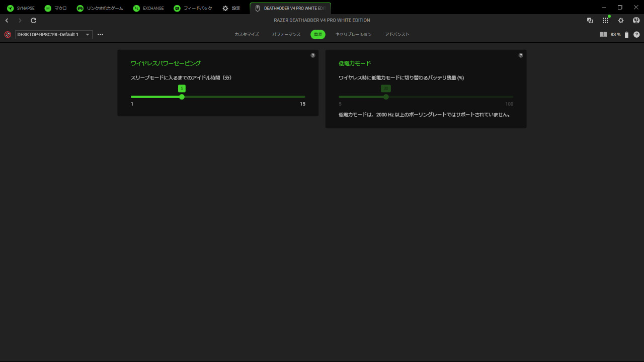The height and width of the screenshot is (362, 644).
Task: Restore down the Synapse window
Action: pos(620,7)
